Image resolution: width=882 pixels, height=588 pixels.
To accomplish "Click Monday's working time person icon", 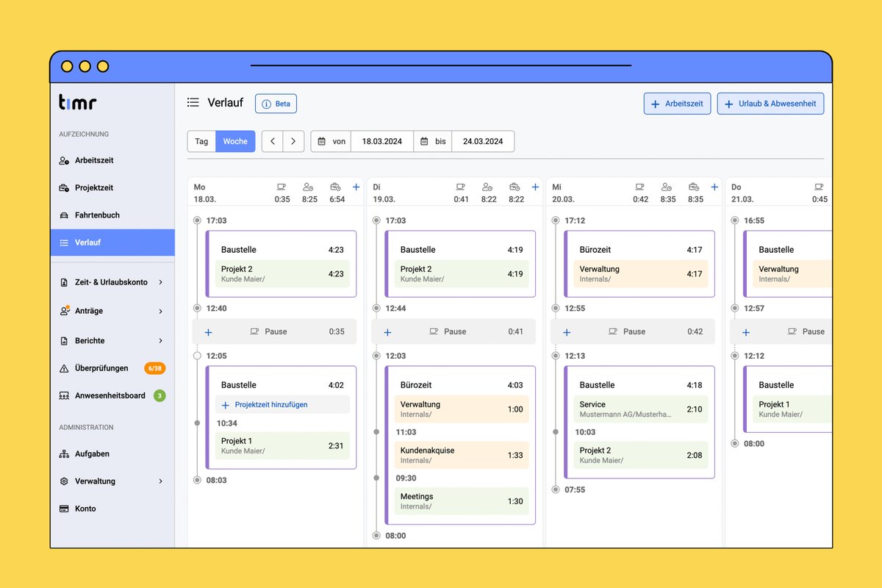I will 308,187.
